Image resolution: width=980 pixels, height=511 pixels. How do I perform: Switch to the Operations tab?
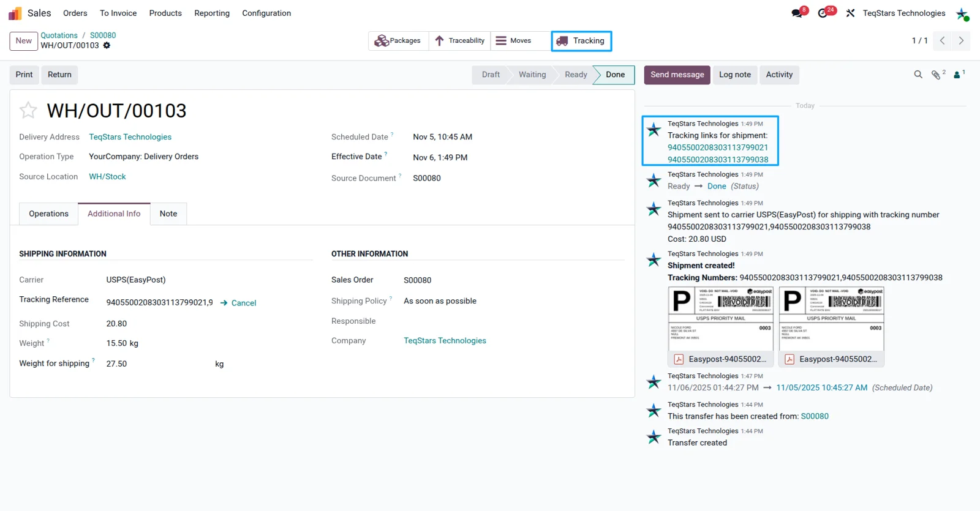coord(48,214)
